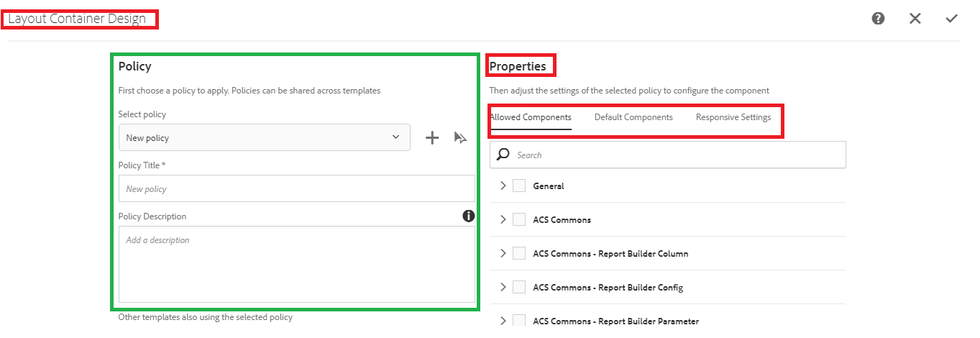Duplicate the selected policy icon
The width and height of the screenshot is (980, 338).
pyautogui.click(x=461, y=137)
